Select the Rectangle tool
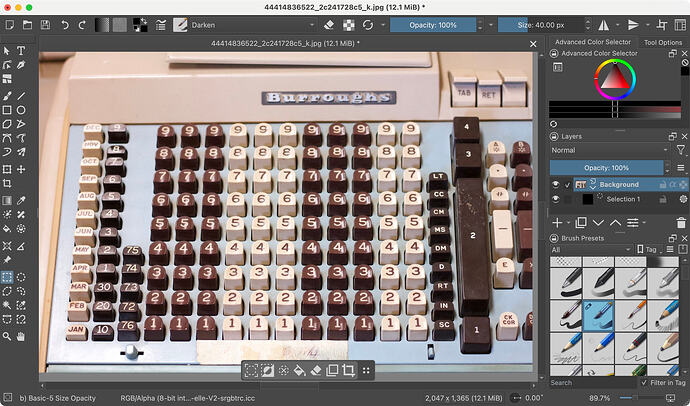Screen dimensions: 690x406 (x=7, y=110)
